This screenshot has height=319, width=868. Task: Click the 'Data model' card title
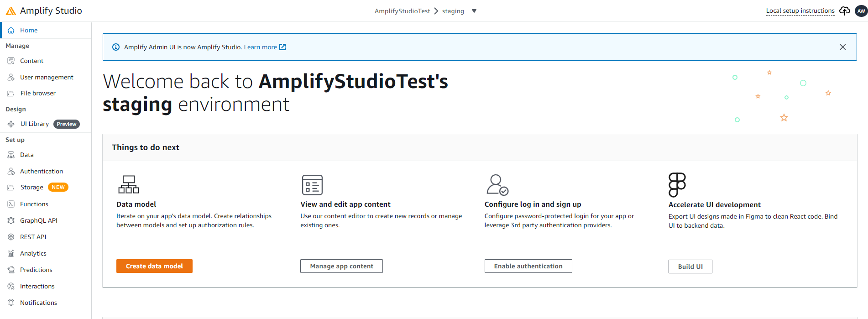coord(136,204)
